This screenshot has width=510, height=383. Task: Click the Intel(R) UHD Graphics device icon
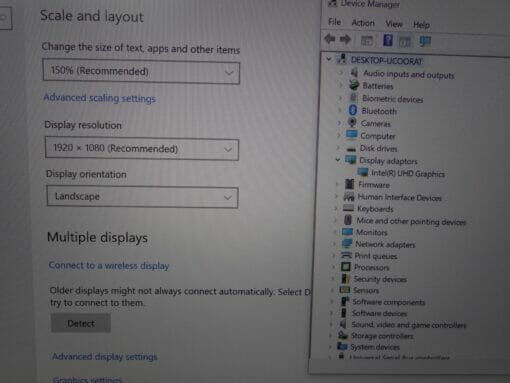tap(362, 172)
